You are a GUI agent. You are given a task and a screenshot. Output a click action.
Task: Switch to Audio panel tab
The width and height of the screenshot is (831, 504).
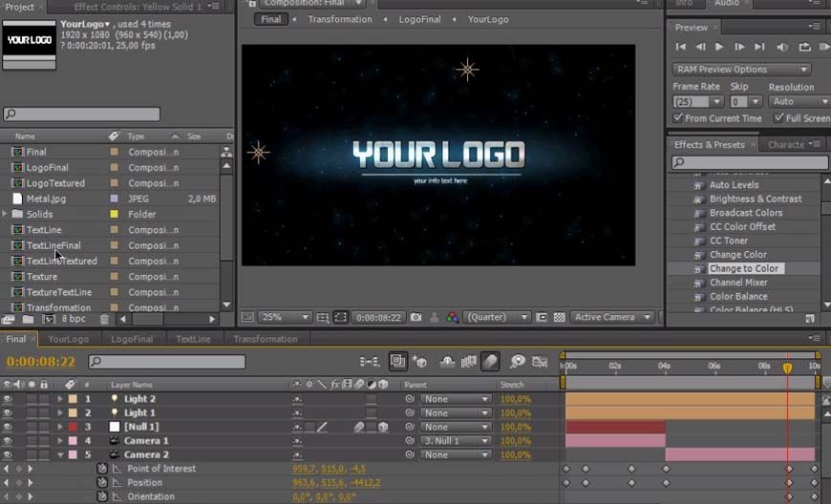727,3
